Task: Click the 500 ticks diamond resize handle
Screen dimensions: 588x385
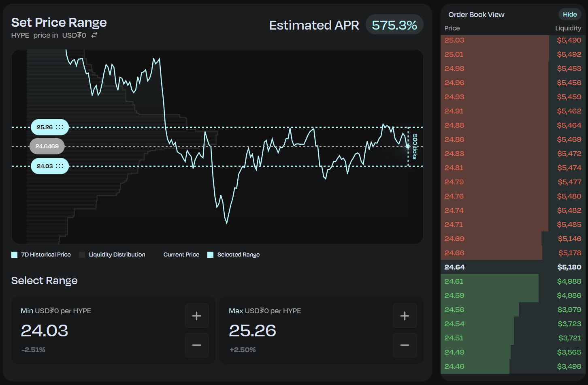Action: (x=407, y=147)
